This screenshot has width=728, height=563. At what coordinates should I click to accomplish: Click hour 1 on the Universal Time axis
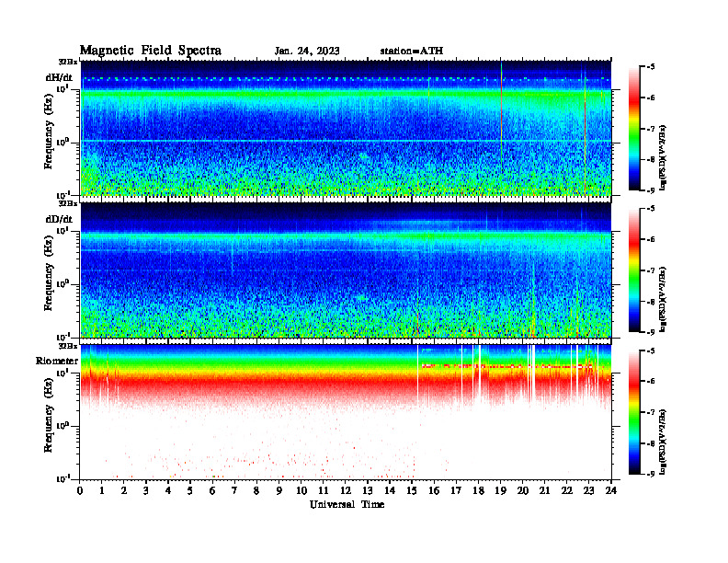pyautogui.click(x=102, y=490)
